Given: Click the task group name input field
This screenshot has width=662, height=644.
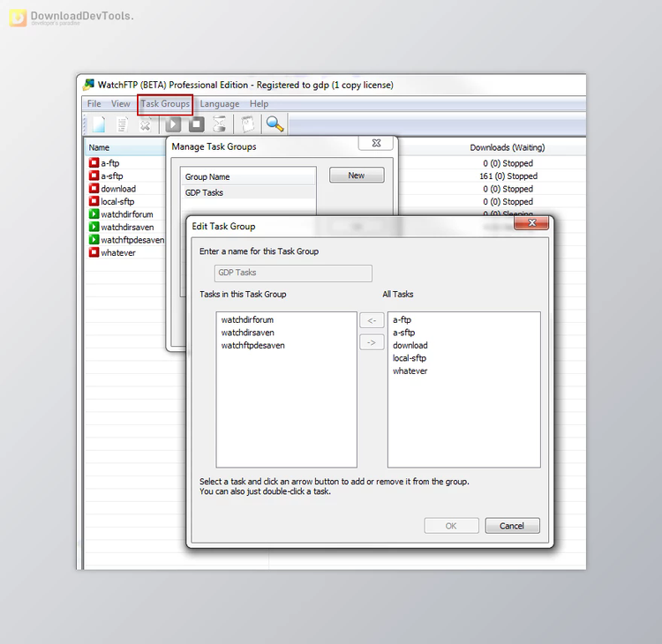Looking at the screenshot, I should (x=293, y=273).
